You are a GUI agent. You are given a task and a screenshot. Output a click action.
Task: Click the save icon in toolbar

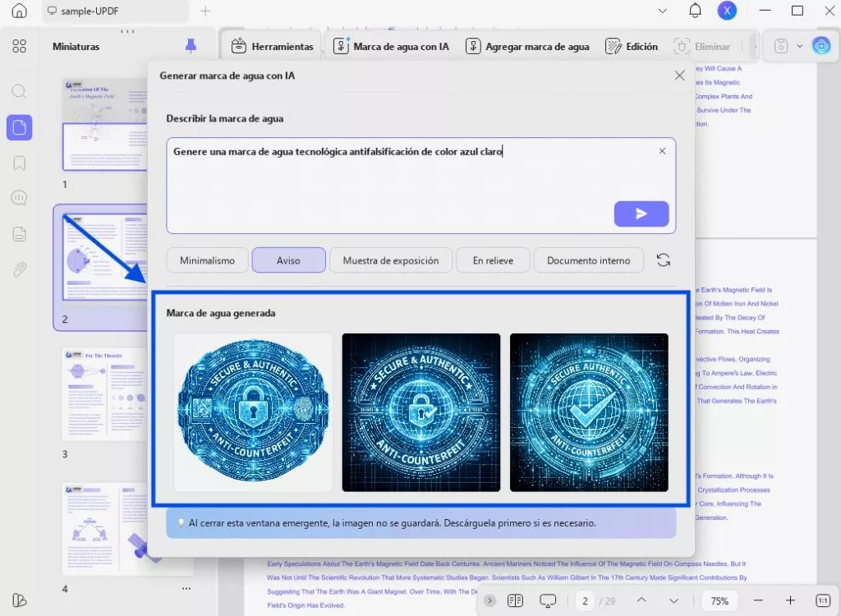coord(781,46)
